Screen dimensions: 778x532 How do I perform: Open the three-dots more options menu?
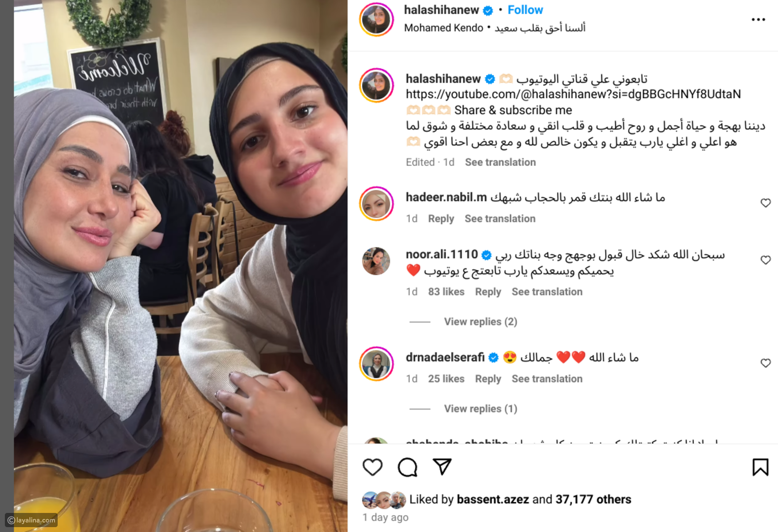click(758, 20)
